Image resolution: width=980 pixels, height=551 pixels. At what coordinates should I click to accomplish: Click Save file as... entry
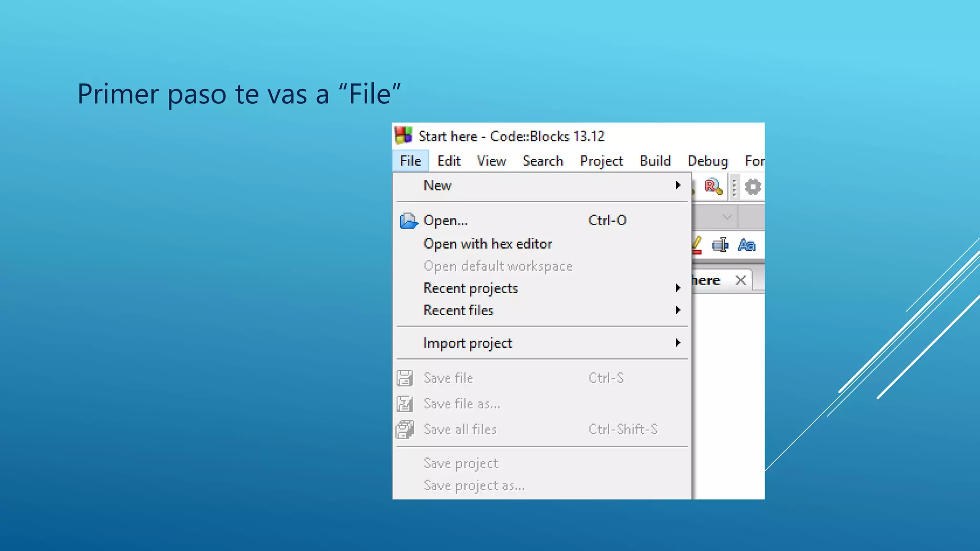pyautogui.click(x=542, y=404)
